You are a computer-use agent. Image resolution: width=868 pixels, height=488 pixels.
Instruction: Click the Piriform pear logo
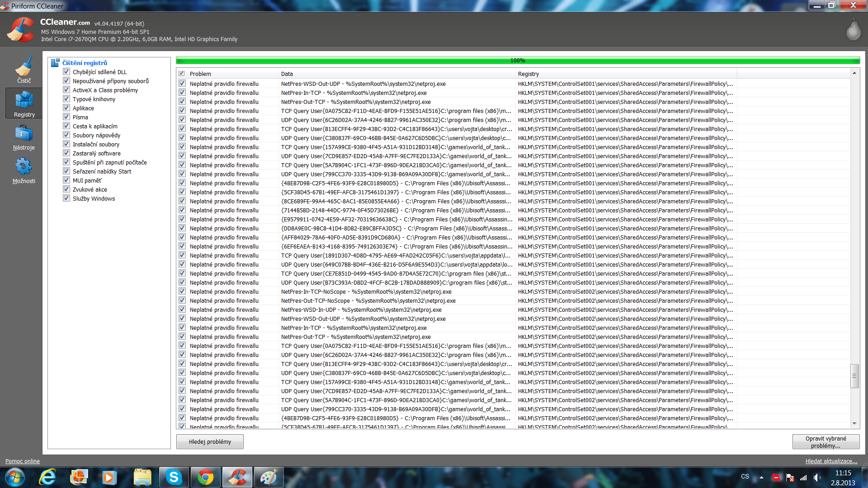853,30
